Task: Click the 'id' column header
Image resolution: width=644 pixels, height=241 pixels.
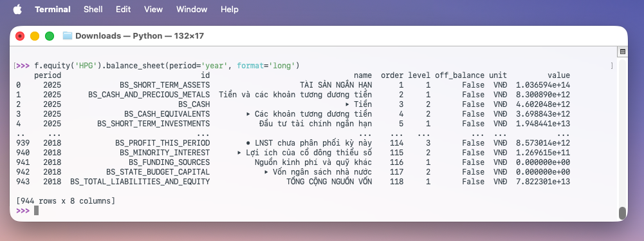Action: 205,75
